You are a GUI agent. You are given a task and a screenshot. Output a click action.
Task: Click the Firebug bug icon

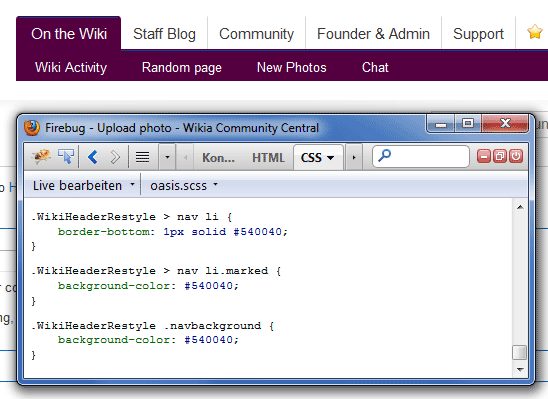tap(41, 157)
